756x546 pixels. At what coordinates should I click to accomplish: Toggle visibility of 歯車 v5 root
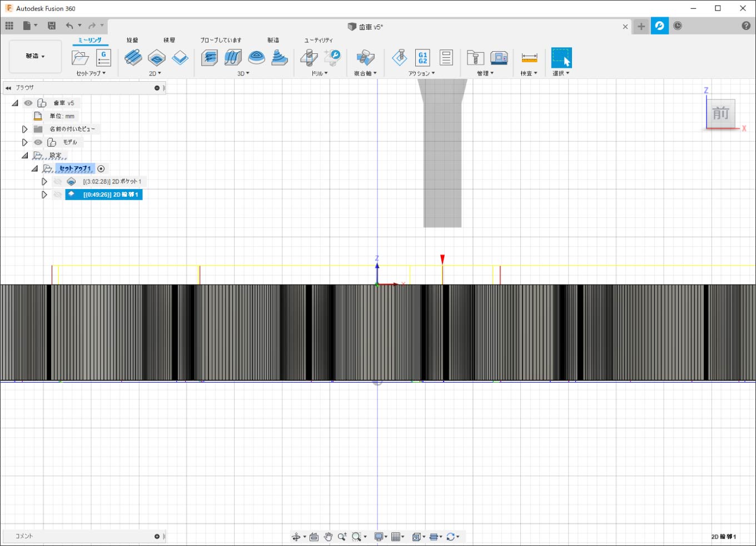tap(28, 103)
